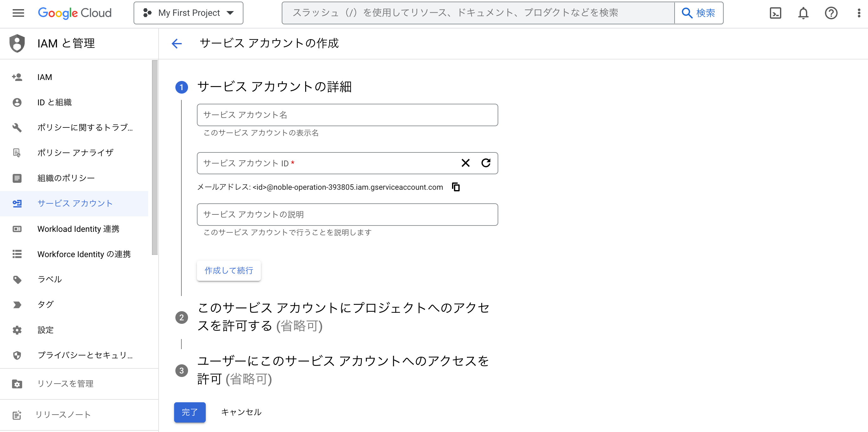Viewport: 868px width, 432px height.
Task: Focus the サービス アカウント名 field
Action: click(347, 115)
